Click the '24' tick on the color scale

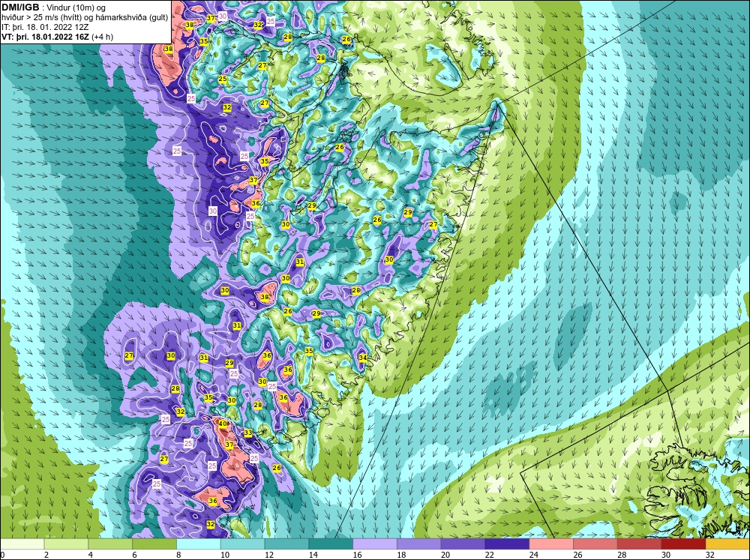[534, 555]
